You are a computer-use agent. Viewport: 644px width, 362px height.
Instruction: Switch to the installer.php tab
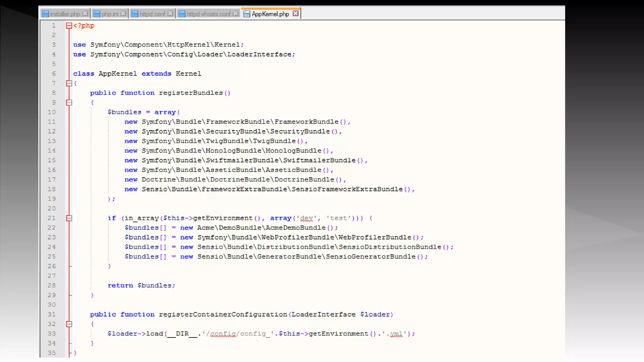pos(65,14)
